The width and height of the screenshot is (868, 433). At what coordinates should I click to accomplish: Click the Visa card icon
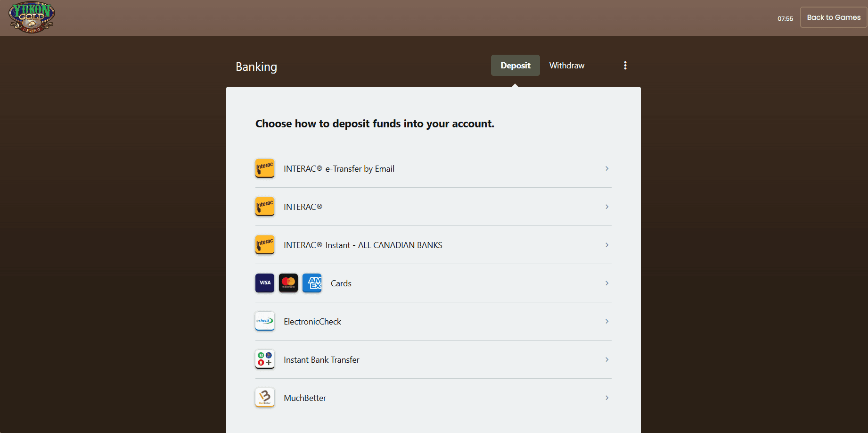[x=265, y=283]
